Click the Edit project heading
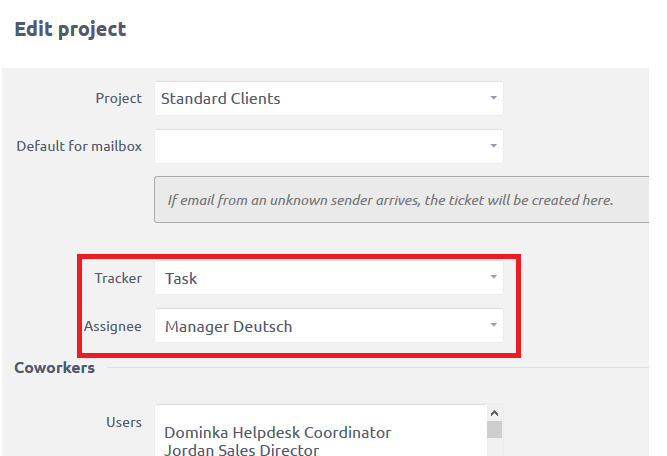Image resolution: width=667 pixels, height=456 pixels. point(70,28)
